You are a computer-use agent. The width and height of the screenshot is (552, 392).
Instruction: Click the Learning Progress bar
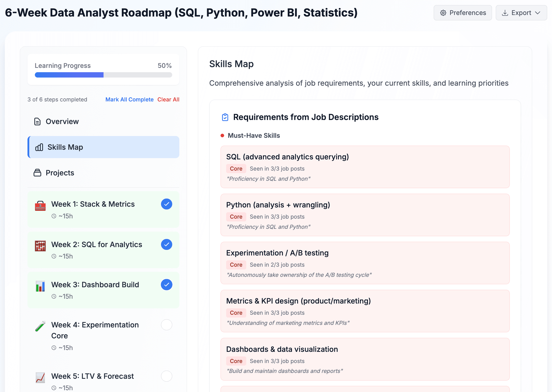103,75
